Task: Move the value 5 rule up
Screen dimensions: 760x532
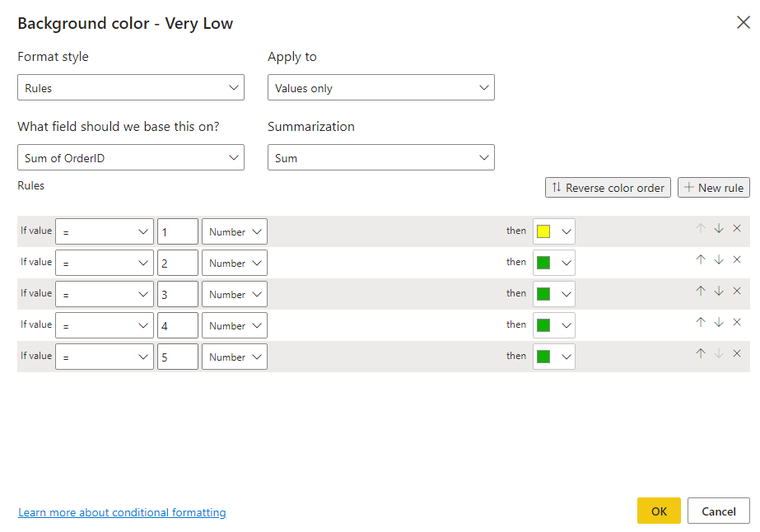Action: [701, 353]
